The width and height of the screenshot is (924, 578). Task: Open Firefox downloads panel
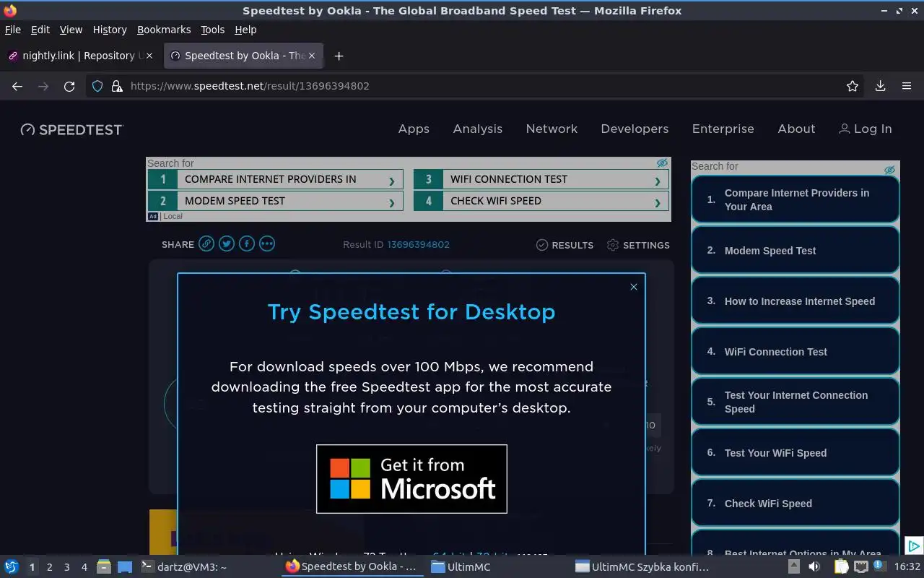coord(880,86)
